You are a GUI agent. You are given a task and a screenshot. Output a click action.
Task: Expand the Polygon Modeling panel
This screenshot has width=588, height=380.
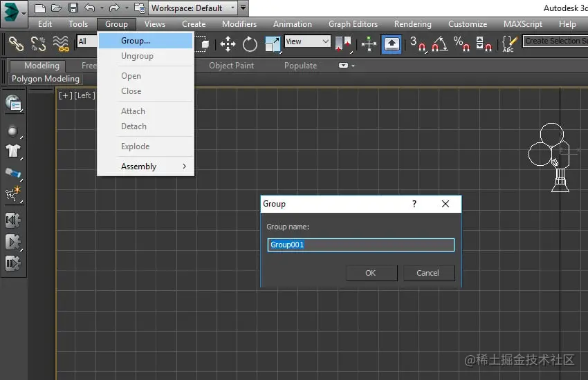tap(46, 79)
